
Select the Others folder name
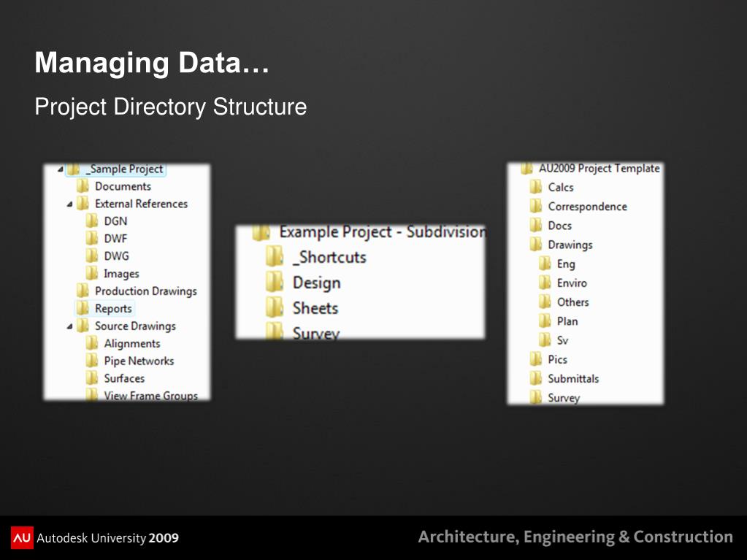572,302
